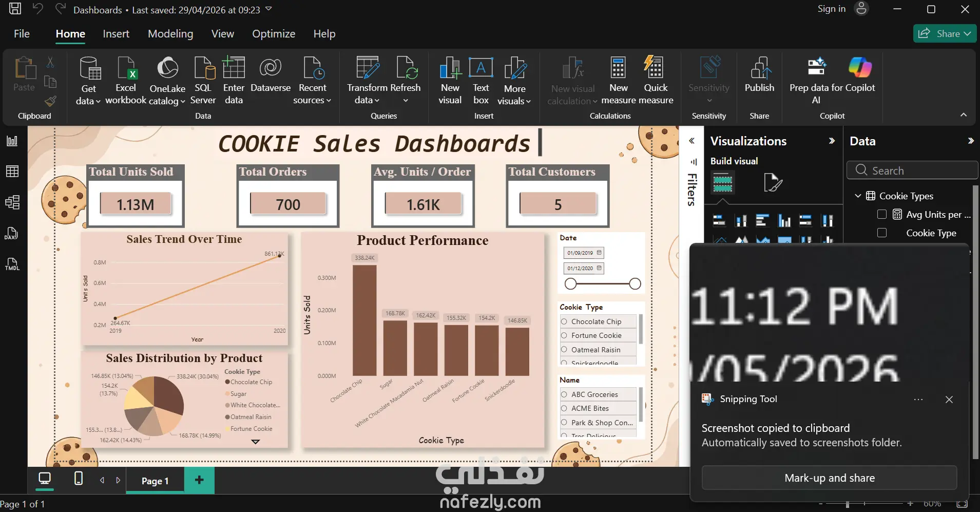Click the Publish icon
This screenshot has height=512, width=980.
[x=760, y=68]
